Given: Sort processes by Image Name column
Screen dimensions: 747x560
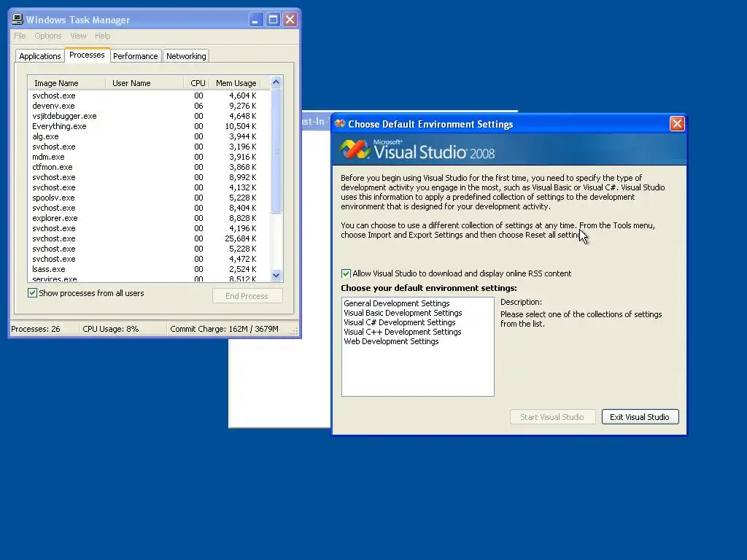Looking at the screenshot, I should coord(66,83).
